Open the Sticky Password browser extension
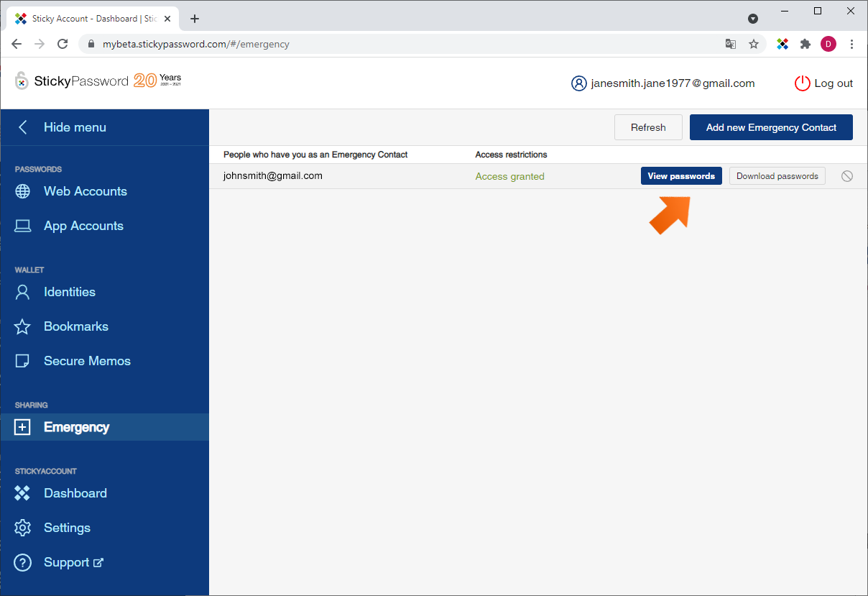The image size is (868, 596). click(x=782, y=44)
